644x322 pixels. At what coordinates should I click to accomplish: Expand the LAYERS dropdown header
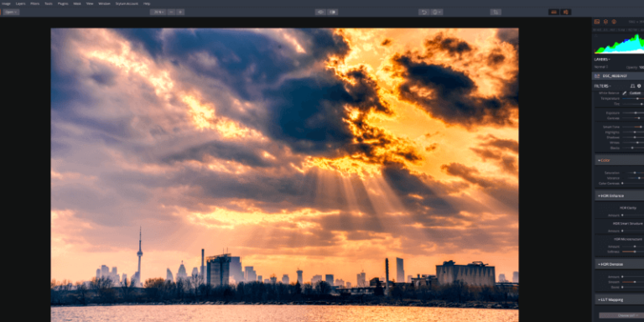(603, 60)
